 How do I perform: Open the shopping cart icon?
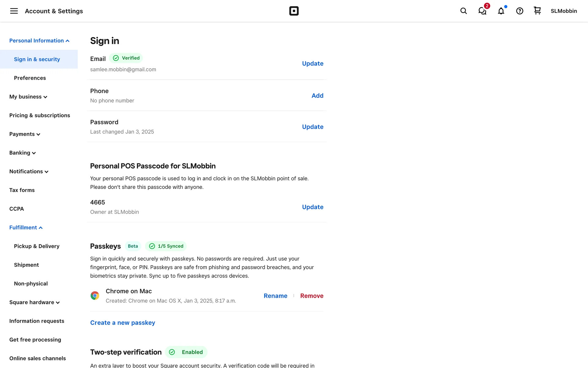[x=537, y=11]
